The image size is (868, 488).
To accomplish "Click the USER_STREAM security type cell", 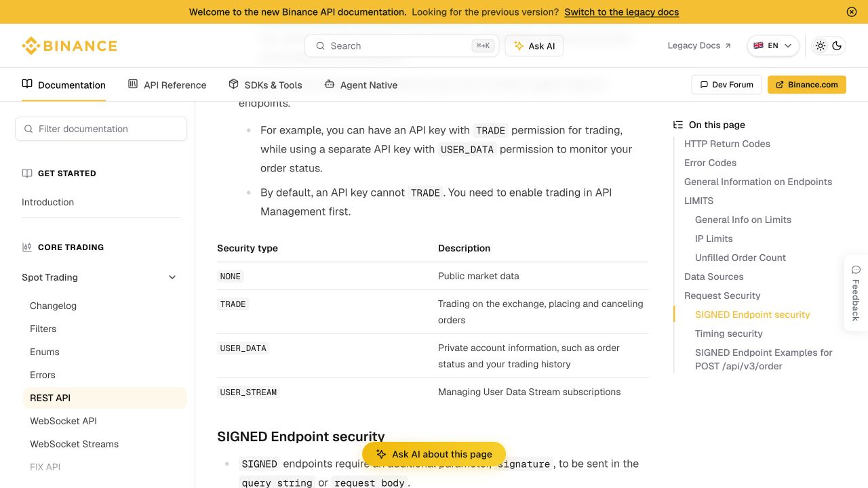I will [248, 392].
